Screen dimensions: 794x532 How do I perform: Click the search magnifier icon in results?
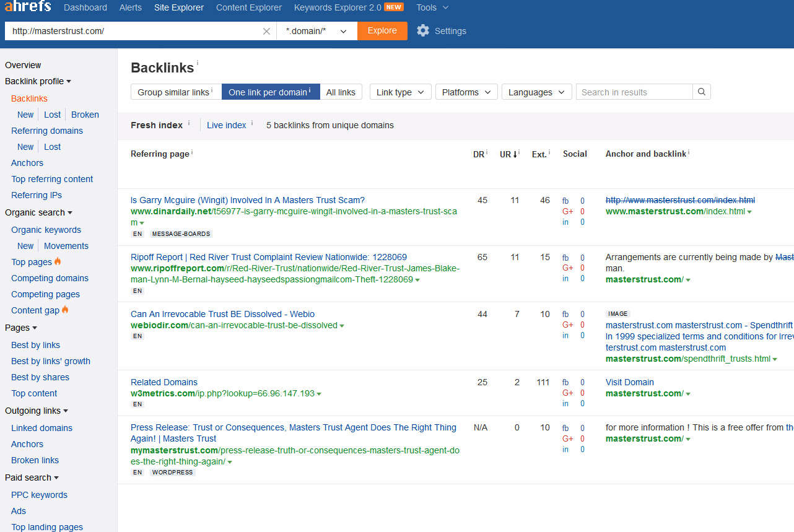click(702, 92)
